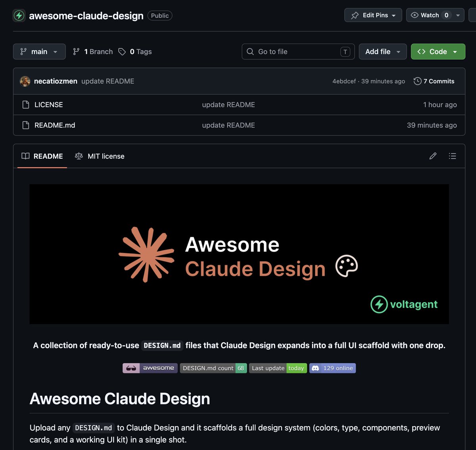Click the T keyboard shortcut hint

pos(345,52)
